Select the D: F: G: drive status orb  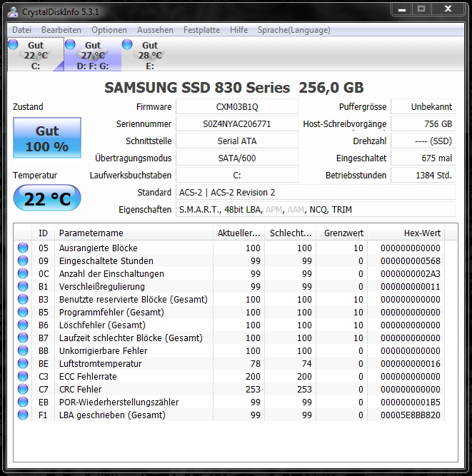[x=70, y=44]
